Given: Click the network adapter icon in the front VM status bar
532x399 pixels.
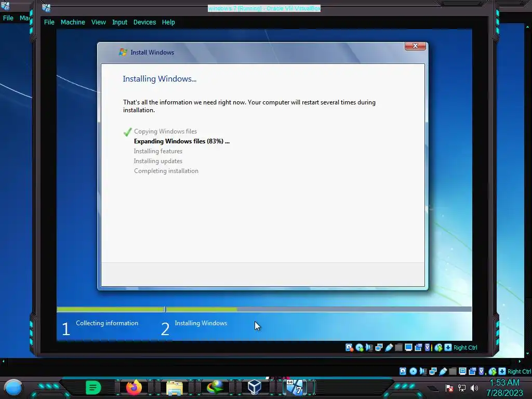Looking at the screenshot, I should tap(379, 348).
